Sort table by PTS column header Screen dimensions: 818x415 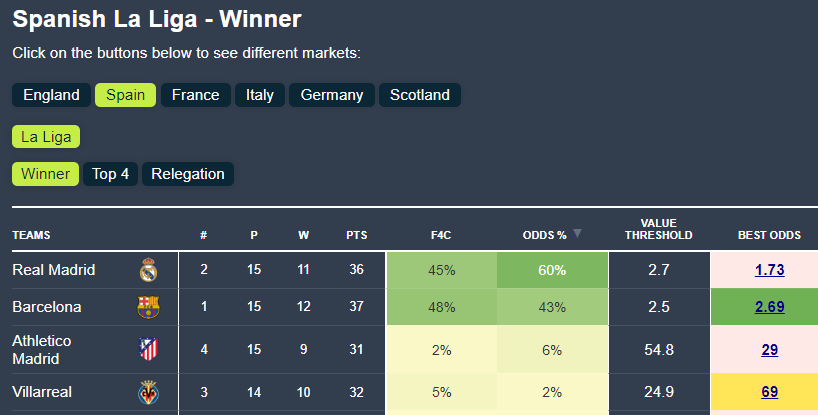(x=356, y=236)
